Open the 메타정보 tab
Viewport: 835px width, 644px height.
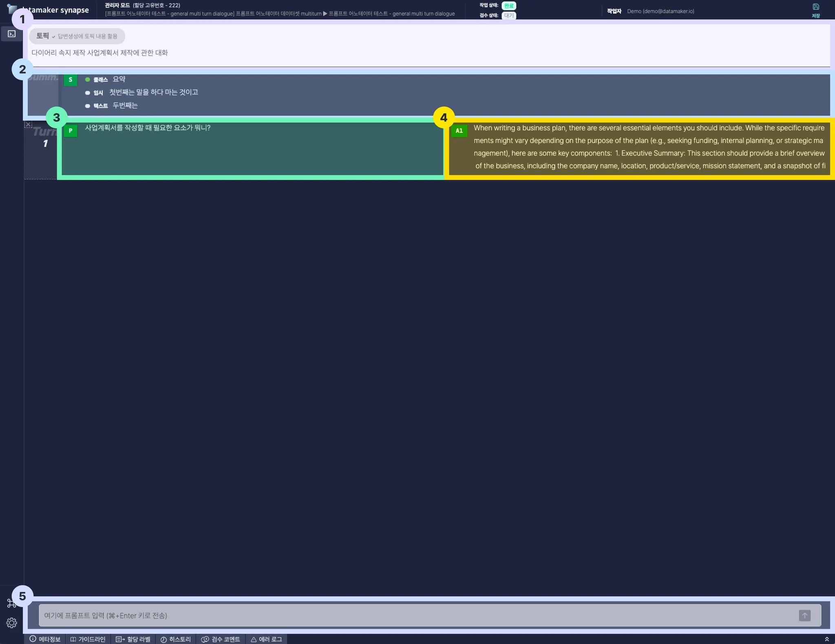click(x=45, y=639)
